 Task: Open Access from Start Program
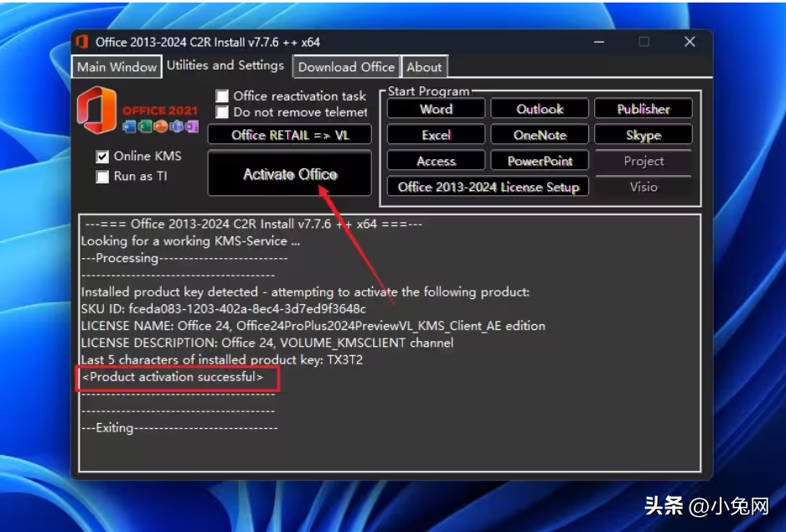[436, 161]
